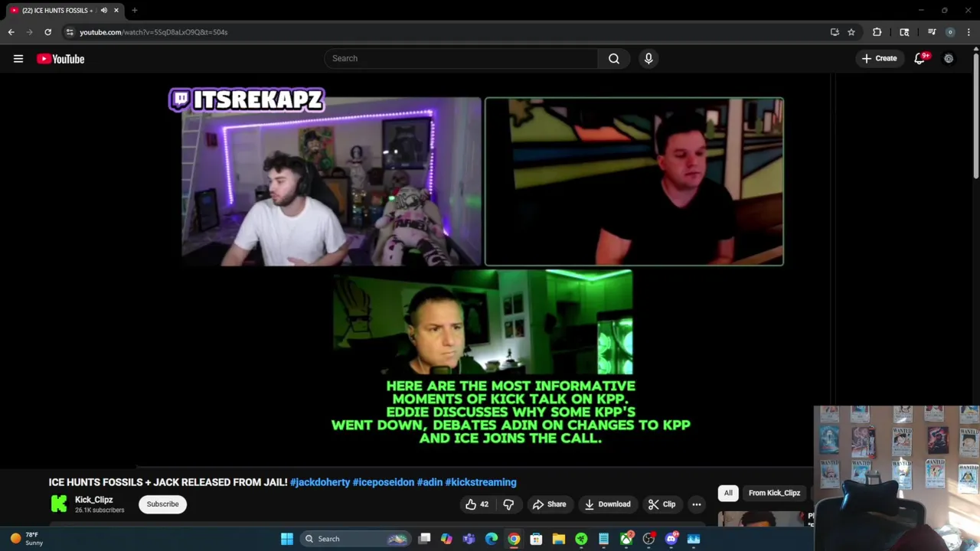
Task: Open the #kickstreaming hashtag link
Action: pyautogui.click(x=481, y=482)
